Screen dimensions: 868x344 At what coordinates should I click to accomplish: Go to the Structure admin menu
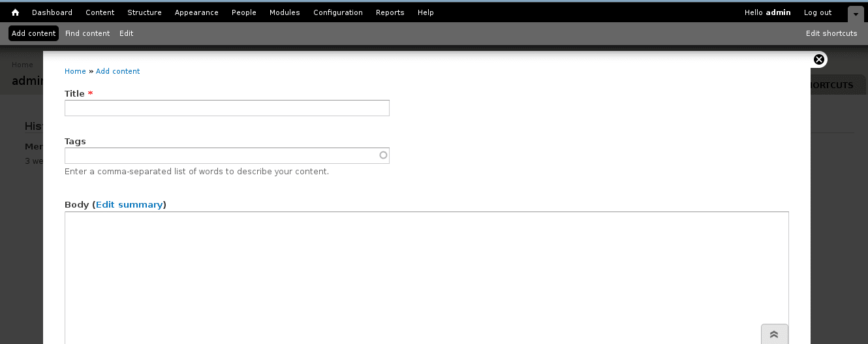(144, 12)
